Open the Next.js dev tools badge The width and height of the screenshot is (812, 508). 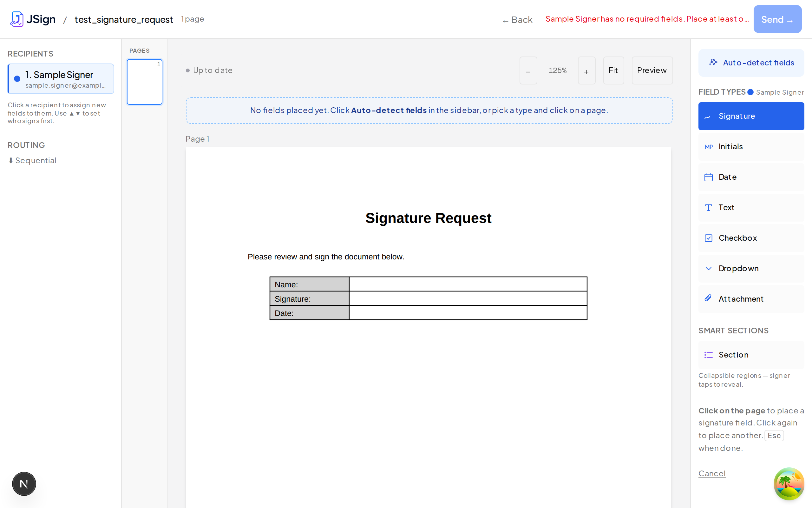point(24,484)
